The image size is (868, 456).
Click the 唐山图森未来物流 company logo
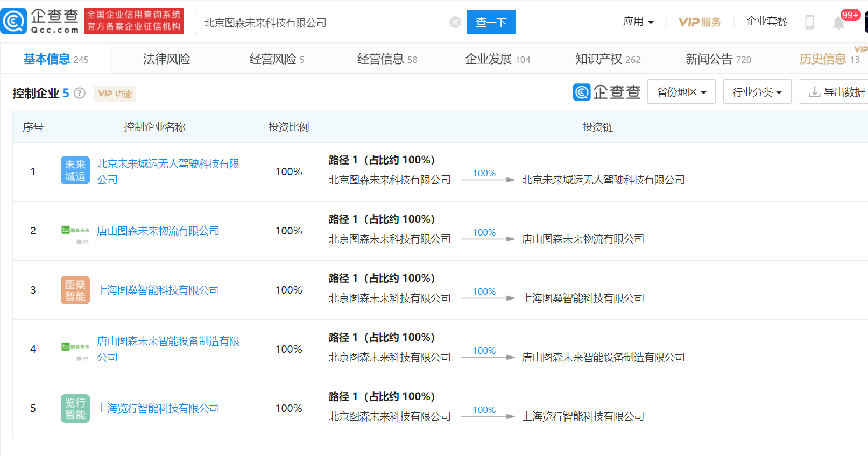click(x=75, y=234)
